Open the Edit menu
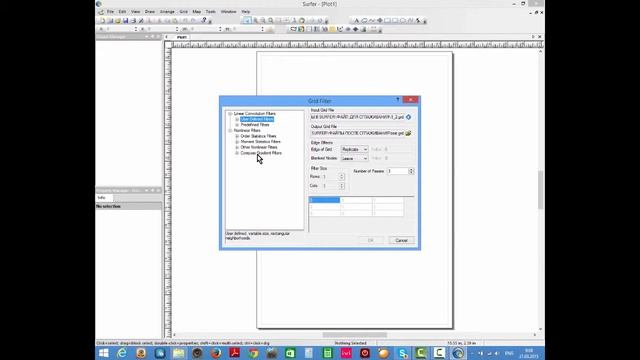The width and height of the screenshot is (640, 360). tap(122, 12)
